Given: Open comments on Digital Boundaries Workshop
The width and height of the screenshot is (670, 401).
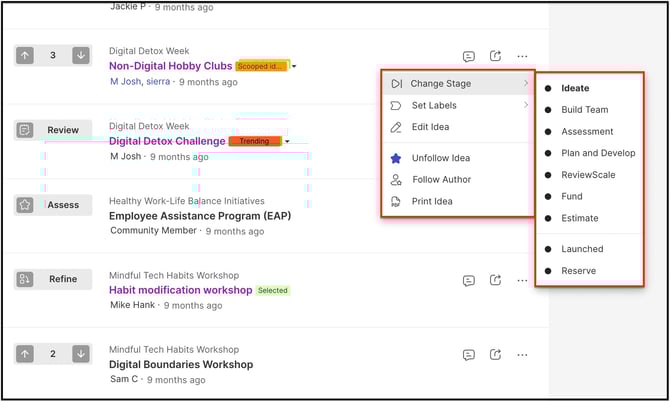Looking at the screenshot, I should pos(469,354).
